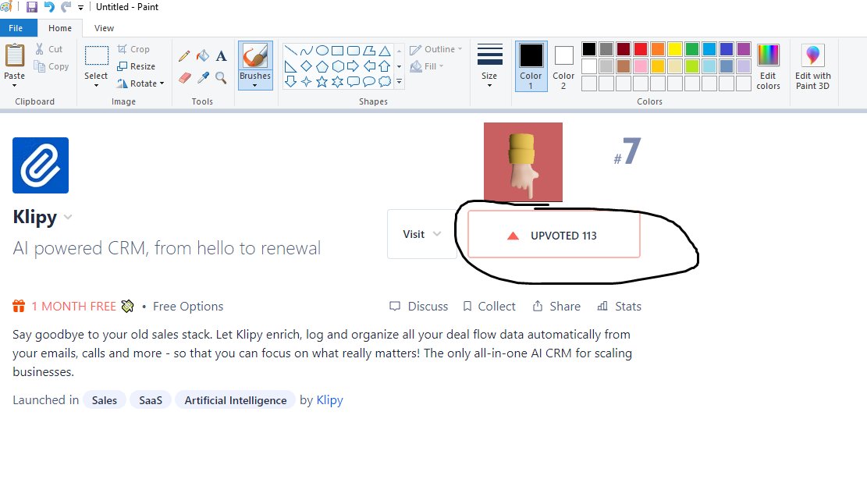Click the Crop button

point(133,49)
